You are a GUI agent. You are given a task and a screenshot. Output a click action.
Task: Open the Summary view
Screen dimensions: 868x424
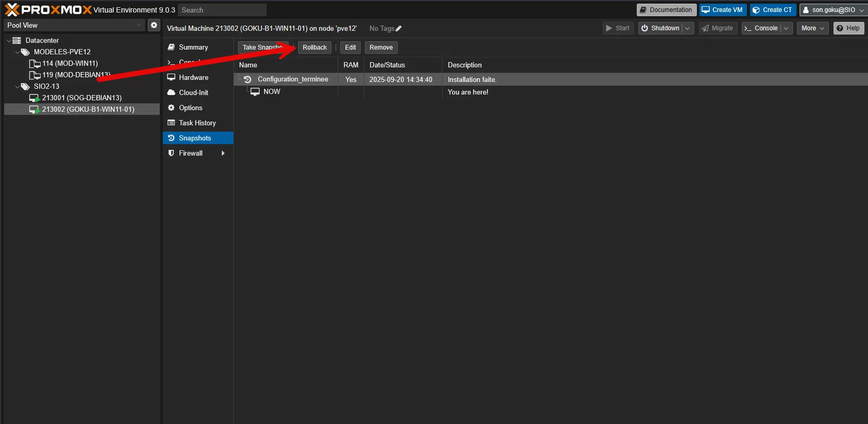coord(193,47)
